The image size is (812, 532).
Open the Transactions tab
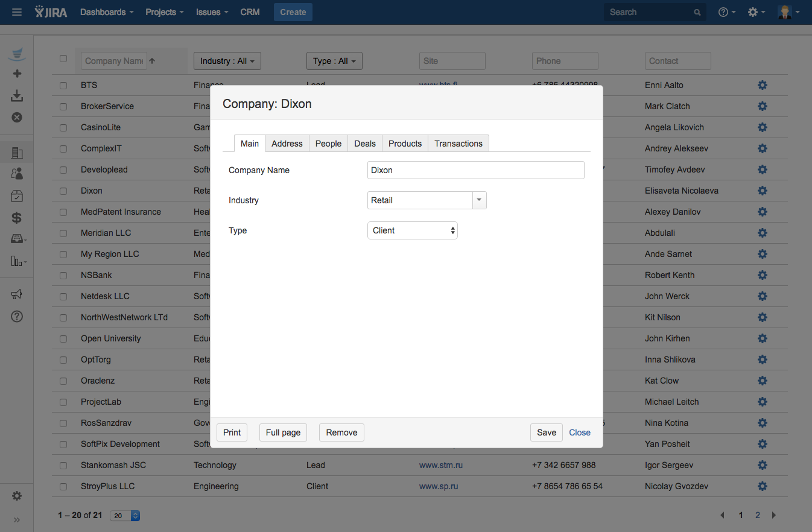458,144
